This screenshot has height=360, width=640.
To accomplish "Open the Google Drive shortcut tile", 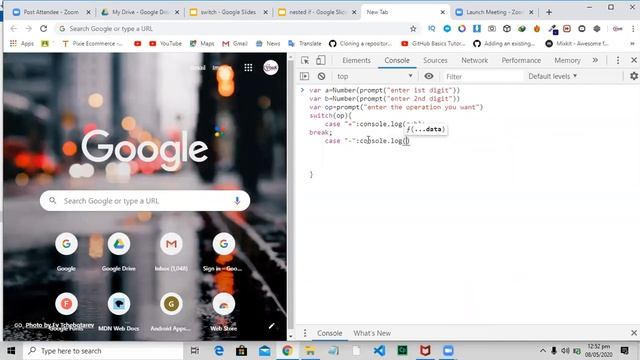I will point(119,251).
